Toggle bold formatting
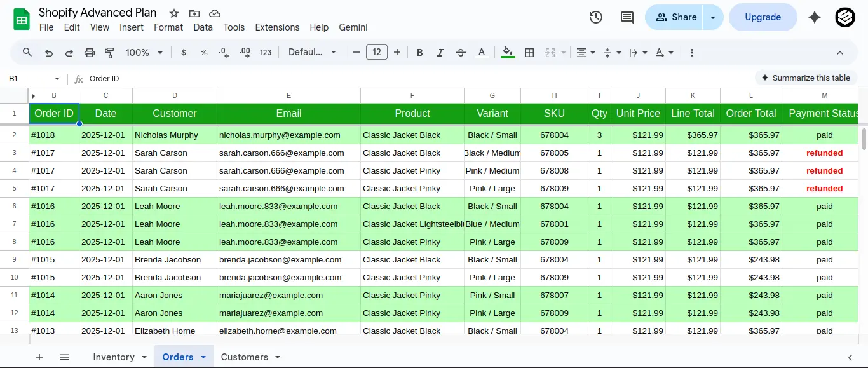The height and width of the screenshot is (368, 868). [x=419, y=52]
